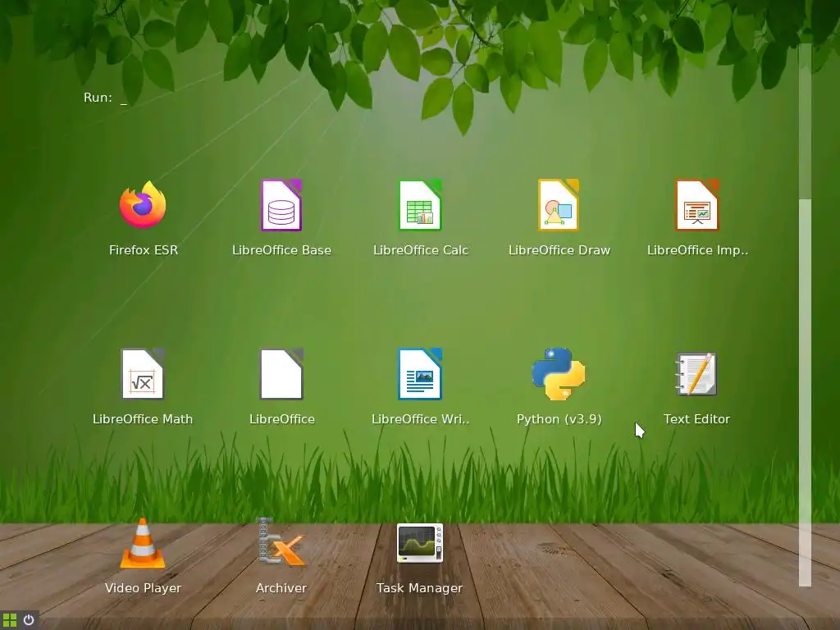Open the Archiver icon

click(x=281, y=543)
